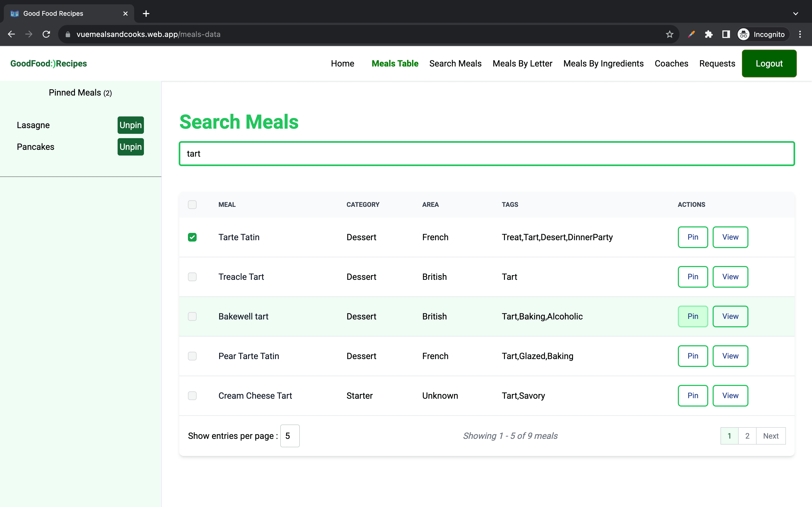The width and height of the screenshot is (812, 507).
Task: Click the Pin icon for Bakewell tart
Action: click(693, 316)
